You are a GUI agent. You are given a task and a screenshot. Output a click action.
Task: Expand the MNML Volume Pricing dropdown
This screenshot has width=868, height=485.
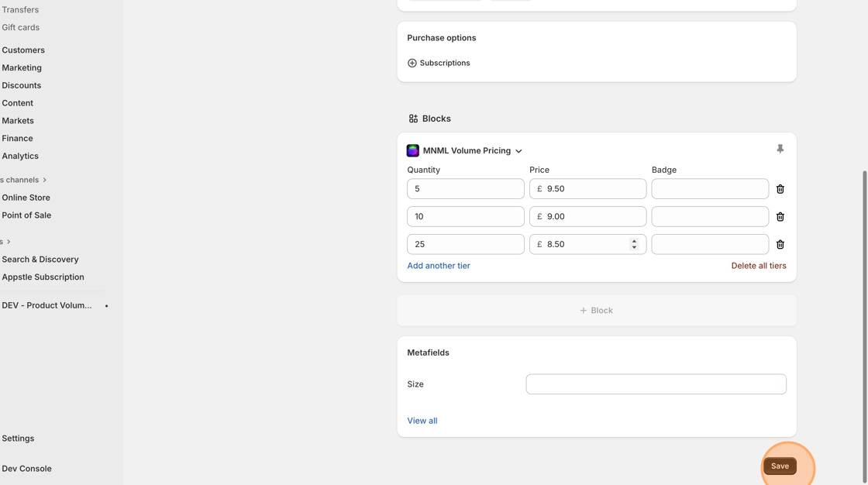point(518,151)
